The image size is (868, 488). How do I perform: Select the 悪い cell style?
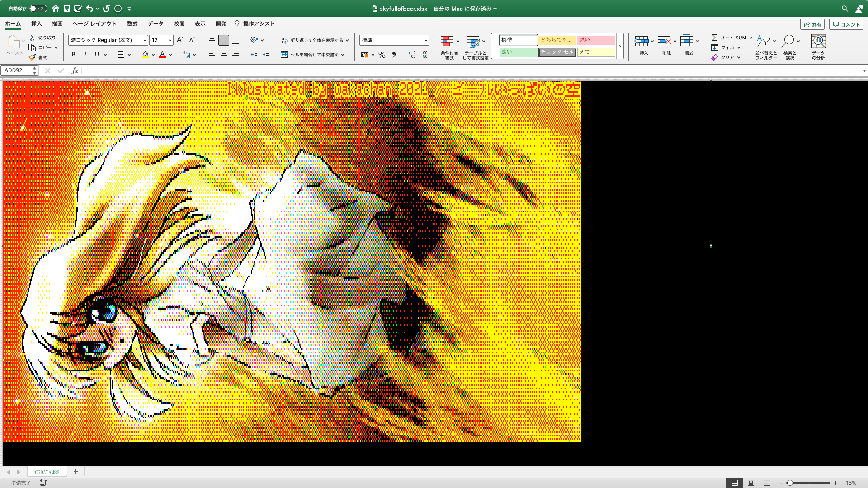click(x=596, y=40)
